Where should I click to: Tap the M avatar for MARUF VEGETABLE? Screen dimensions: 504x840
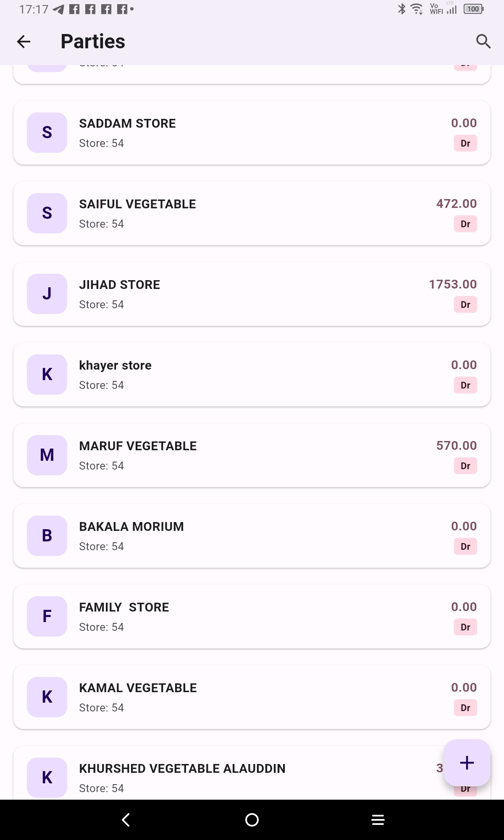(x=47, y=455)
